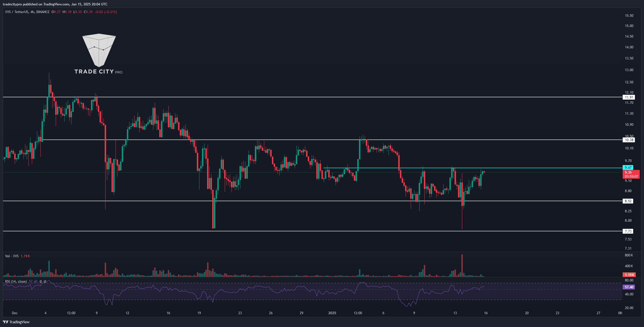Click the 10.90 price axis value
Screen dimensions: 644x327
tap(629, 125)
